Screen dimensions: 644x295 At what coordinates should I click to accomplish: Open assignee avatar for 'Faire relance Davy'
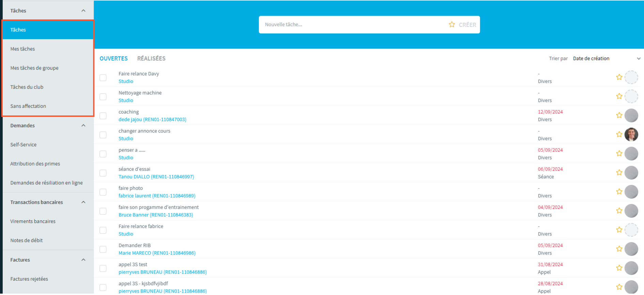coord(631,77)
